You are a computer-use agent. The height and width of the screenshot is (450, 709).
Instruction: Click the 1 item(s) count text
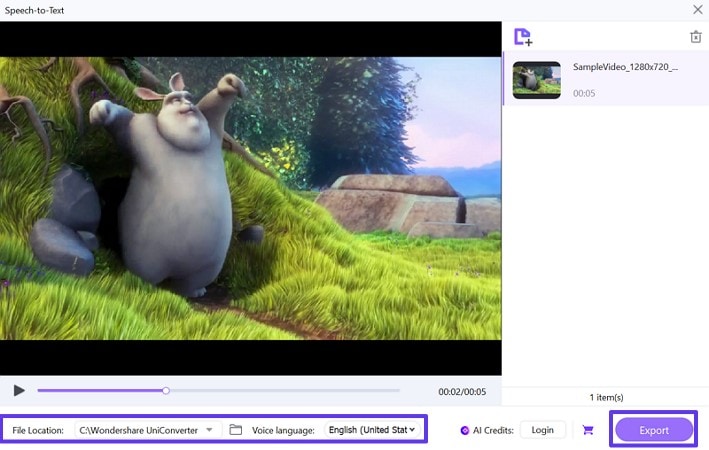click(x=606, y=397)
